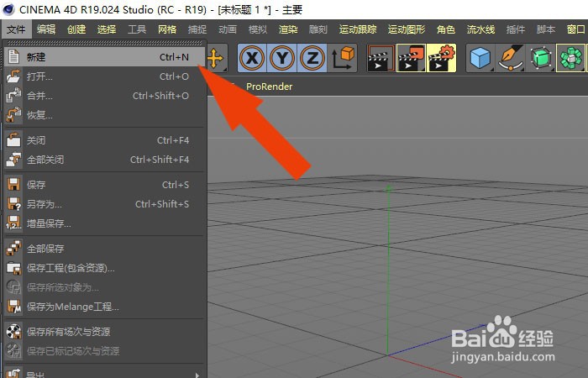588x378 pixels.
Task: Add a Cube primitive object
Action: click(480, 58)
